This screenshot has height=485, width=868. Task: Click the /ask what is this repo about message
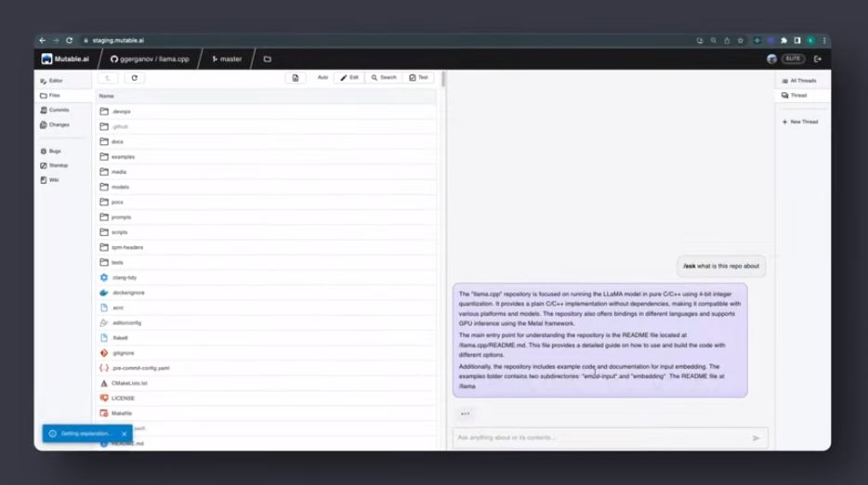[x=721, y=267]
